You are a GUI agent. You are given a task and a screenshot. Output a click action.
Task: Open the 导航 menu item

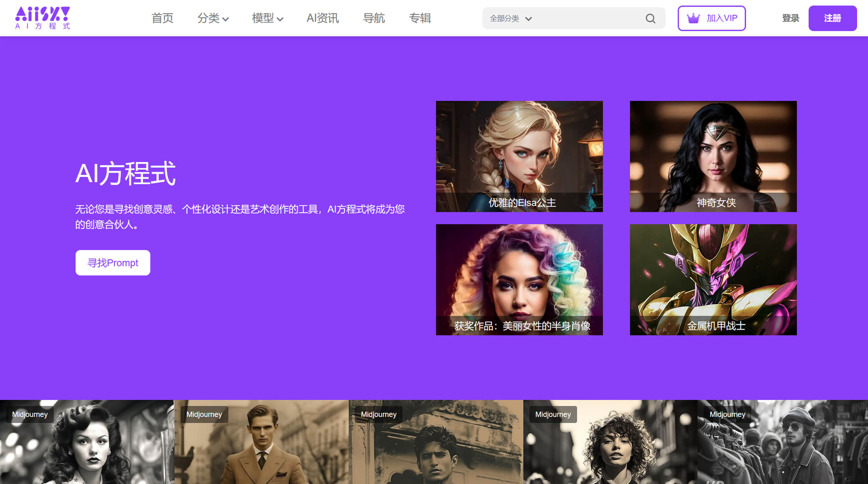pyautogui.click(x=374, y=18)
